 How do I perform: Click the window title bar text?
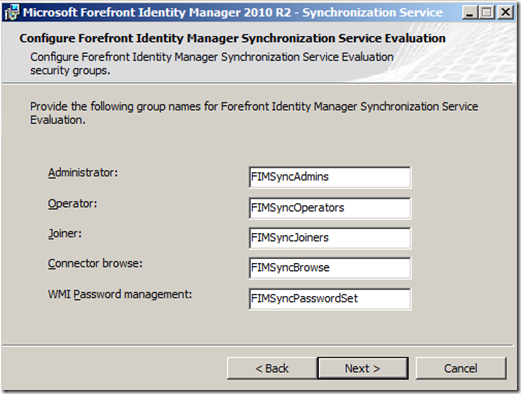(x=233, y=13)
